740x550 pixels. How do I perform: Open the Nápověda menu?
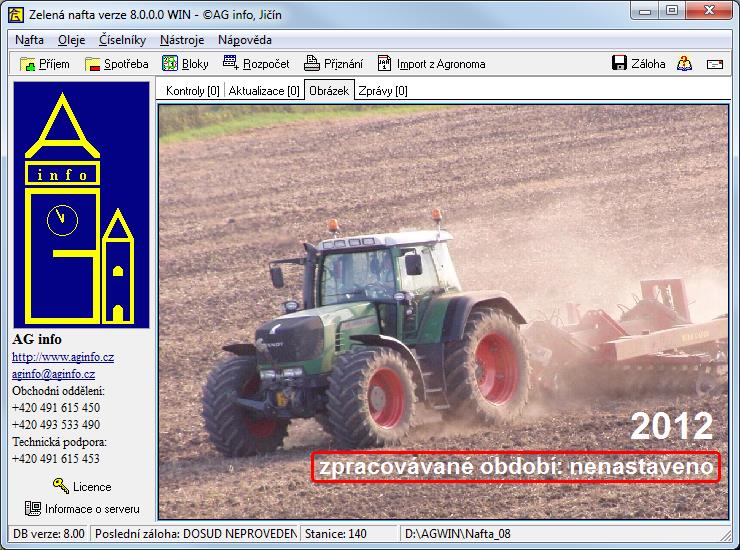point(244,40)
